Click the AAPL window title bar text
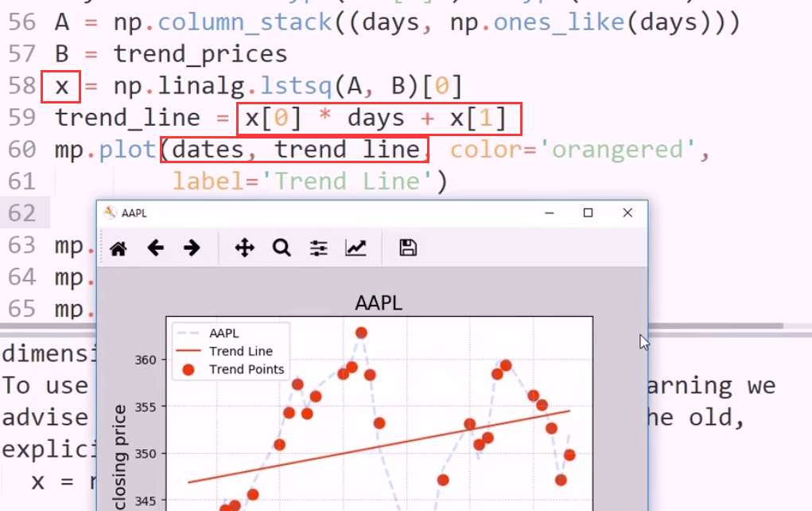 tap(134, 213)
